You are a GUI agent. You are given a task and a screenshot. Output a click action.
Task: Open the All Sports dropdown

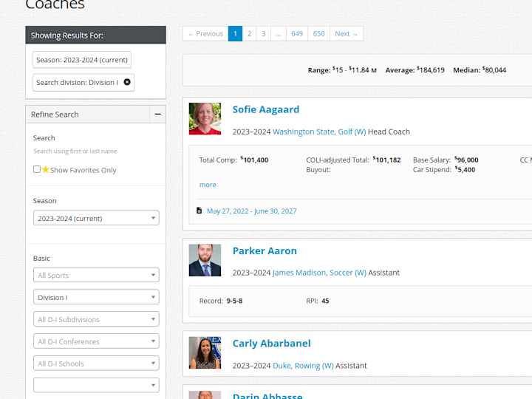[x=96, y=275]
